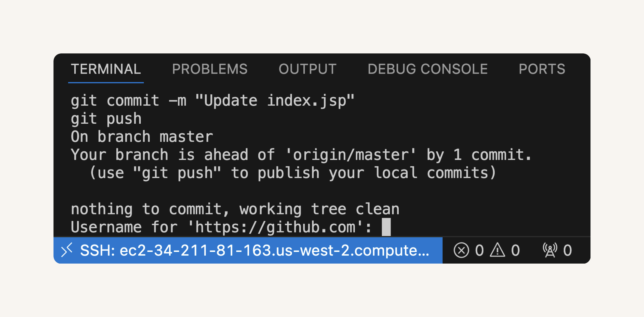Open the OUTPUT tab
Viewport: 644px width, 317px height.
point(307,69)
